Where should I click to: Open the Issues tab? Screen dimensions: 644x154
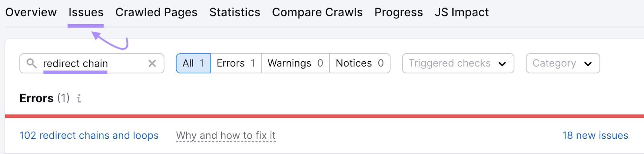tap(86, 12)
